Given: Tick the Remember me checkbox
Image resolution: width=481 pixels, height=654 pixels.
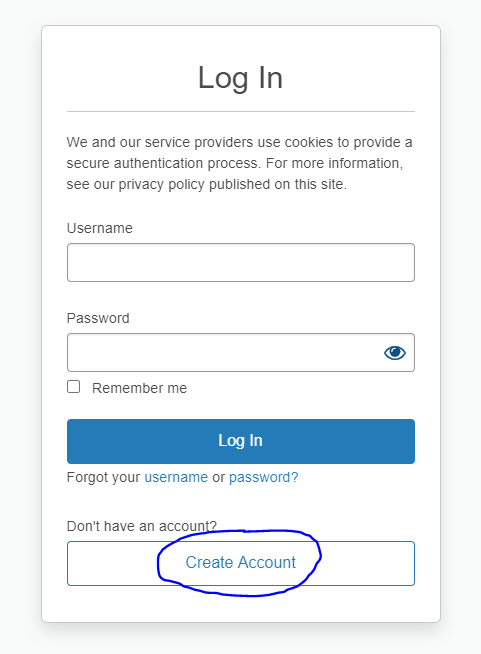Looking at the screenshot, I should click(73, 387).
